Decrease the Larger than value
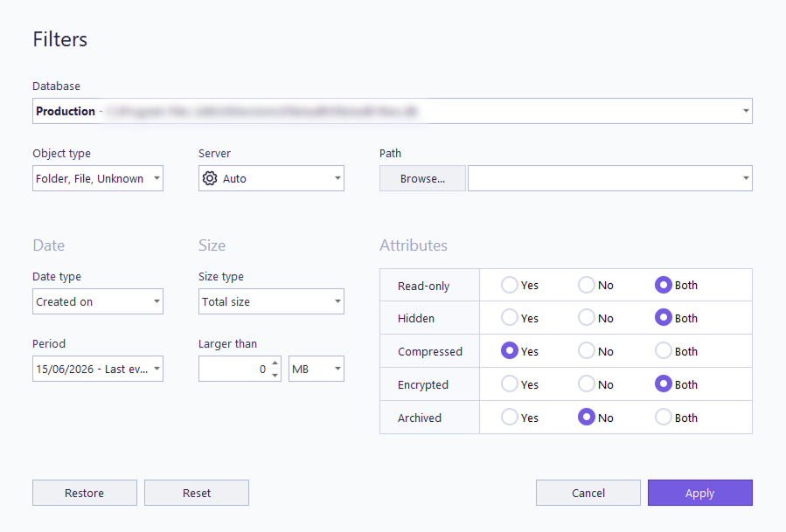The width and height of the screenshot is (786, 532). tap(275, 376)
